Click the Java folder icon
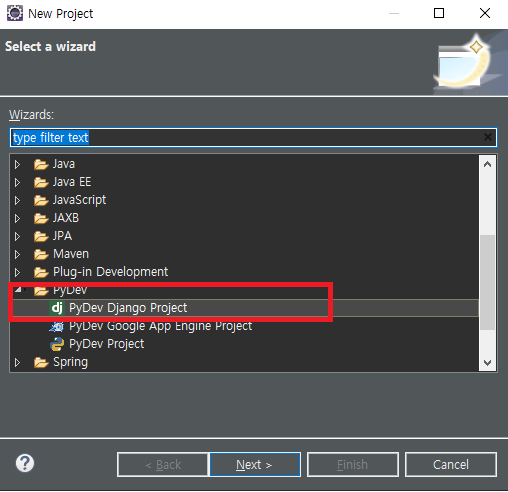This screenshot has width=508, height=492. click(41, 164)
